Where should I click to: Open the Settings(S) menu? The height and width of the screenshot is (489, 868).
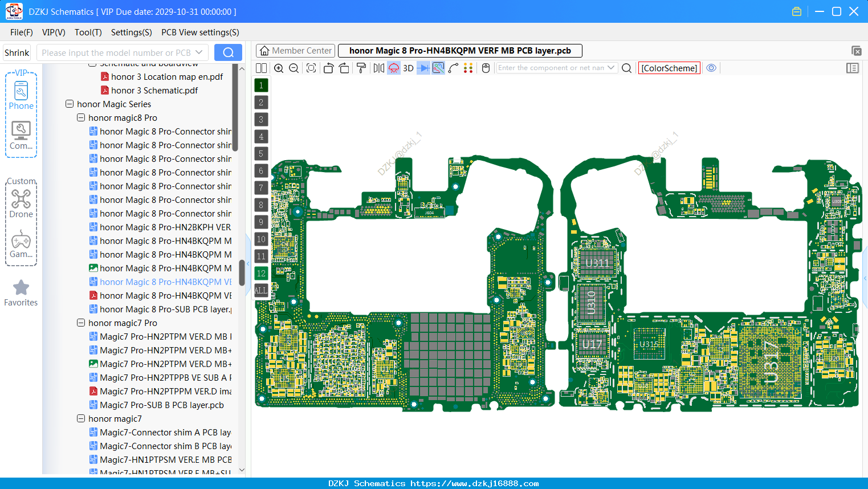[x=132, y=32]
